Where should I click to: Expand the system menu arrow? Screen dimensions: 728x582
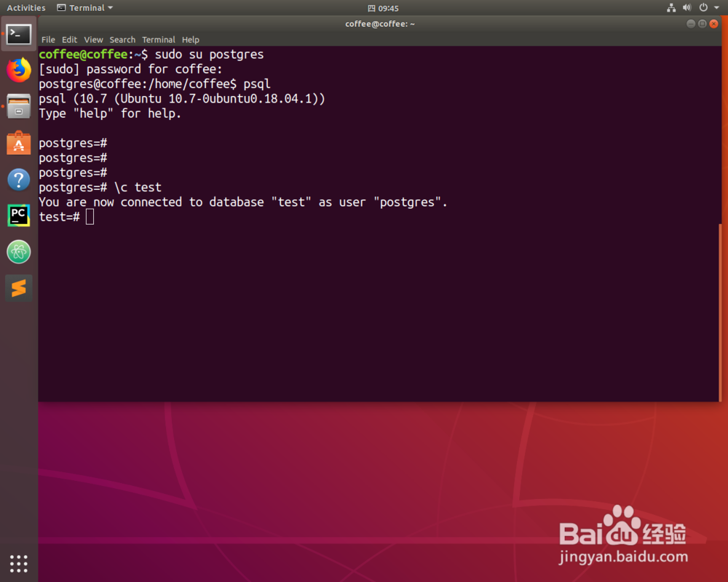tap(716, 7)
